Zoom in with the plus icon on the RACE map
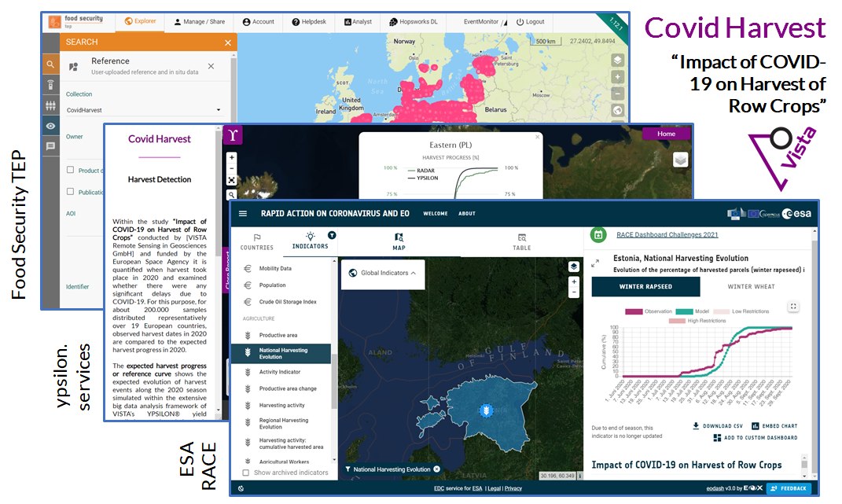Image resolution: width=842 pixels, height=504 pixels. 574,281
